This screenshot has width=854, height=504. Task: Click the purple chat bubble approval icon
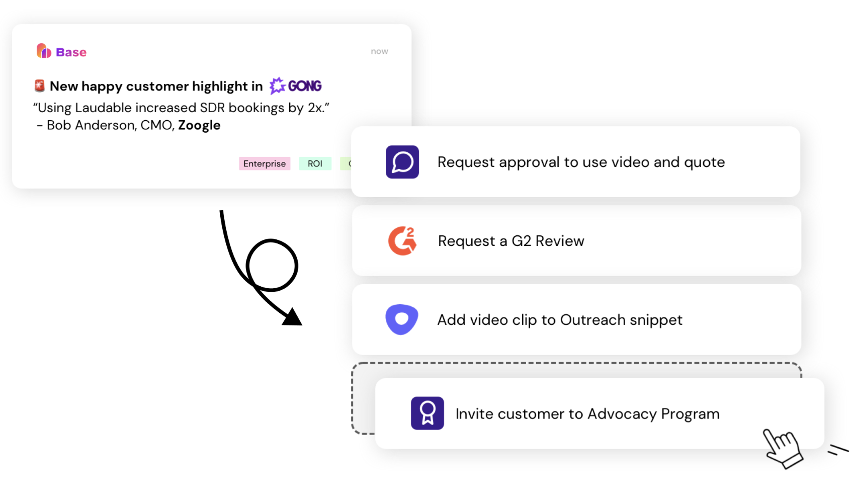point(402,162)
